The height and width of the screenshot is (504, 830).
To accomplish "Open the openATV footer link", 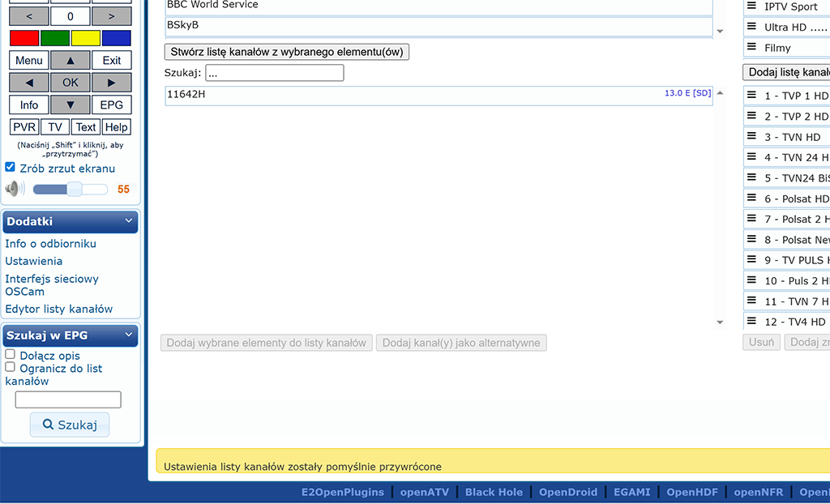I will (x=426, y=492).
